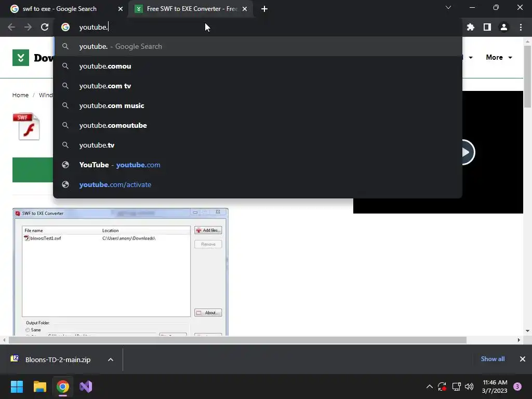Reload the current page

(45, 27)
